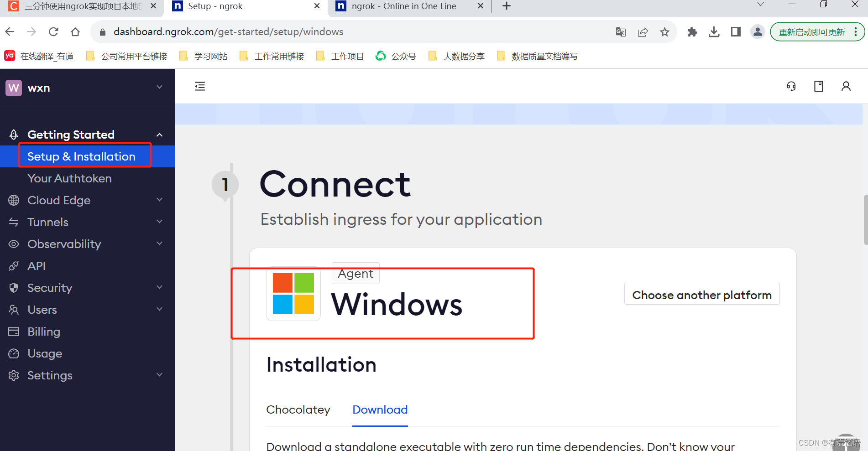The width and height of the screenshot is (868, 451).
Task: Open the 工作项目 bookmark folder
Action: tap(340, 56)
